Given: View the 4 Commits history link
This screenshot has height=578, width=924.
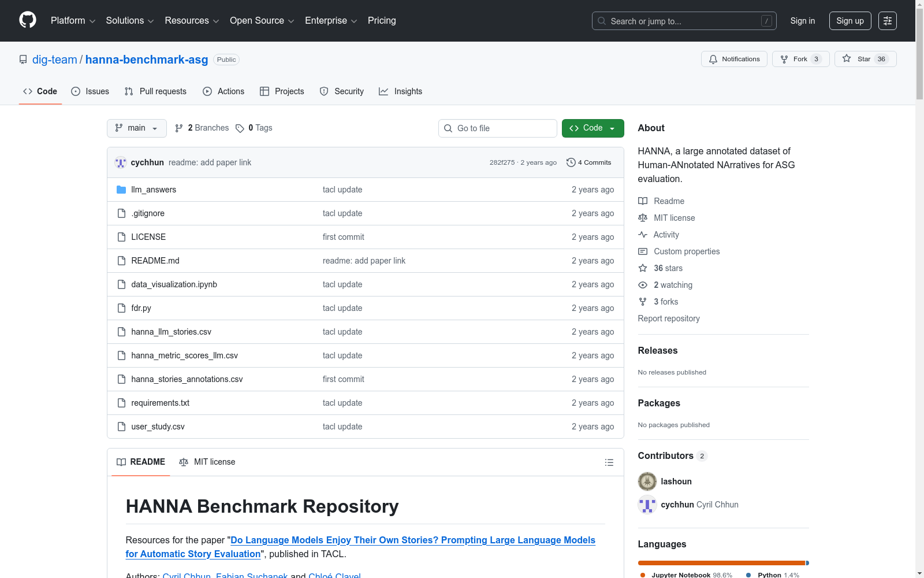Looking at the screenshot, I should [x=588, y=162].
